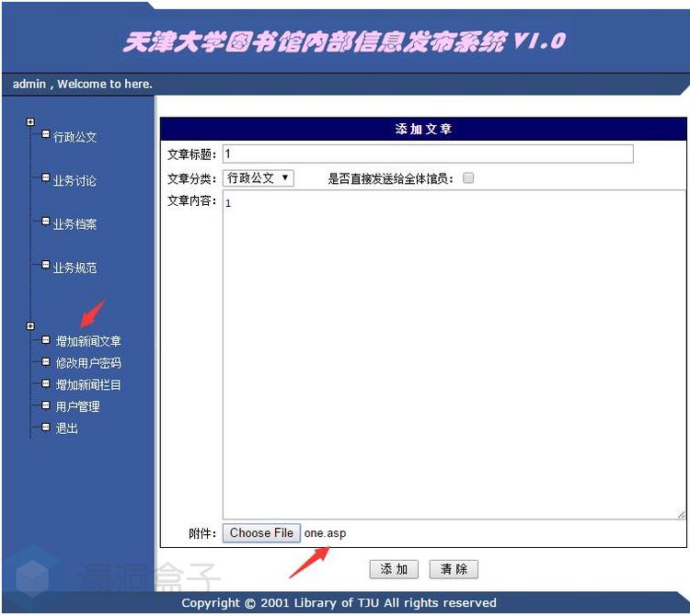Click the icon beside 增加新闻文章
690x616 pixels.
(45, 339)
